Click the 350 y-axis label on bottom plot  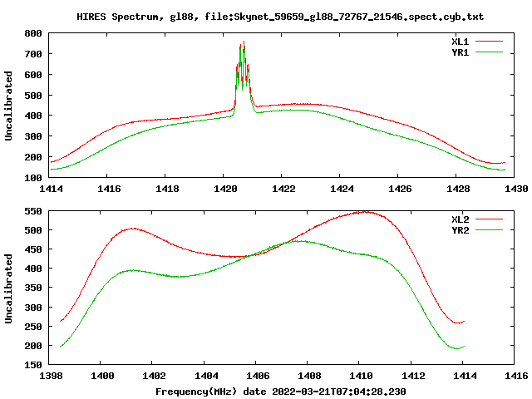click(33, 288)
